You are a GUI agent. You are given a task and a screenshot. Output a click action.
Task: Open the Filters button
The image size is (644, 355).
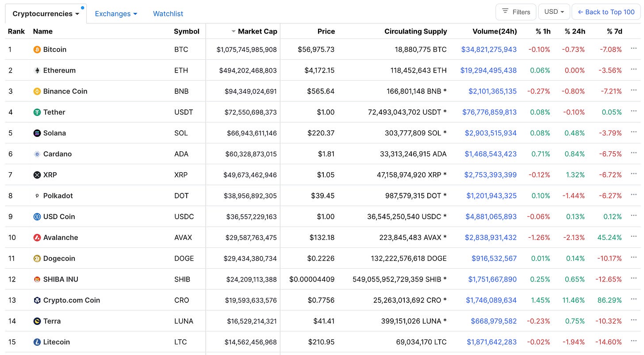point(516,12)
